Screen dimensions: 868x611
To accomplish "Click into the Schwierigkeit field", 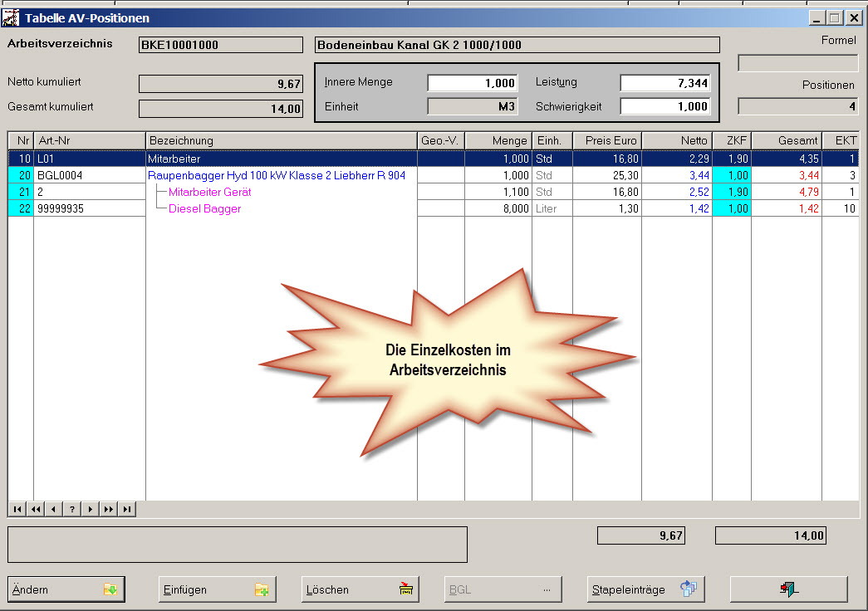I will point(665,106).
